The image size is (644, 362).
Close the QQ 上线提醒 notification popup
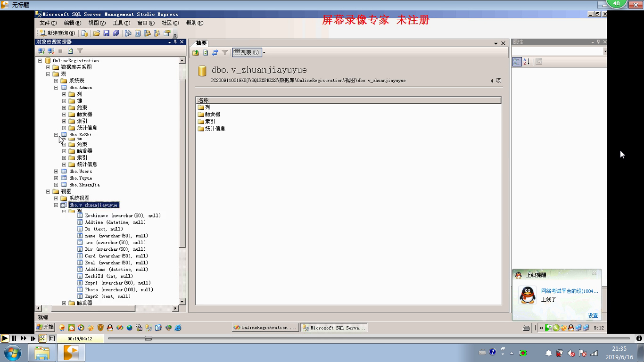click(x=594, y=273)
